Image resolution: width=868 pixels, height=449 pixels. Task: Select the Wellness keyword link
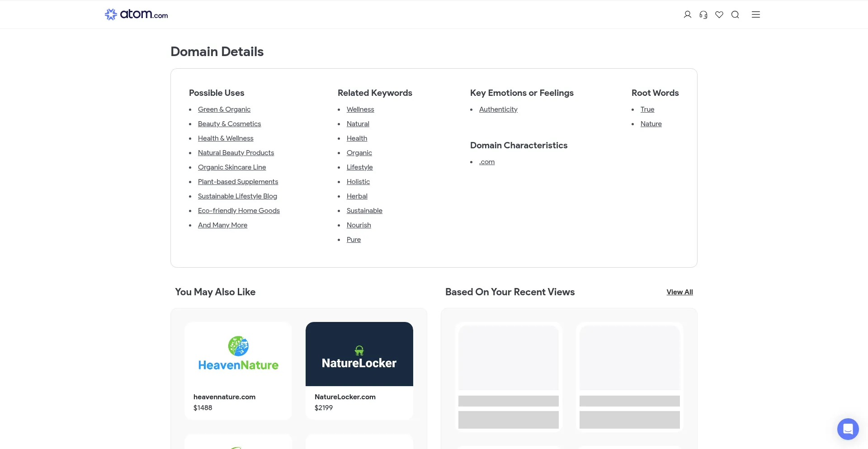coord(360,109)
